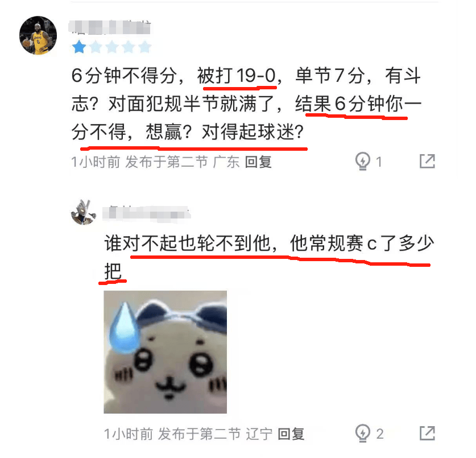
Task: Open the reply author's blurred username
Action: click(x=147, y=213)
